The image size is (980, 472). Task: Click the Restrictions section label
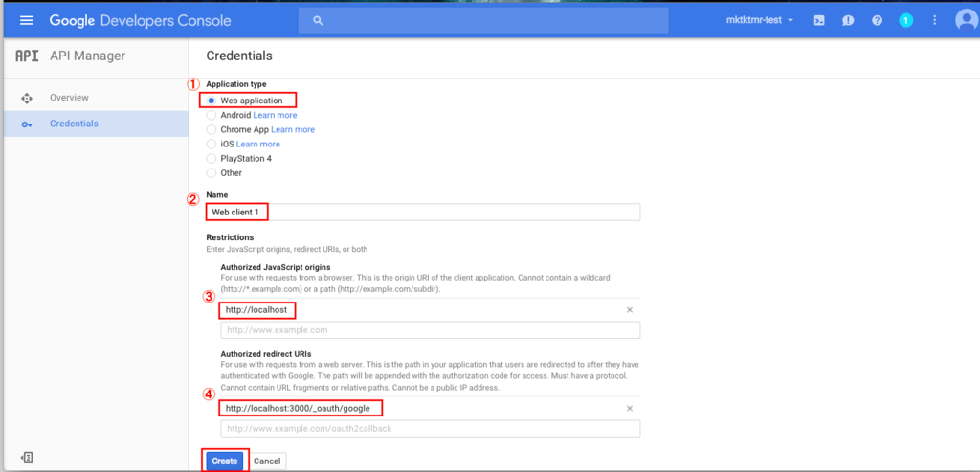[x=230, y=237]
